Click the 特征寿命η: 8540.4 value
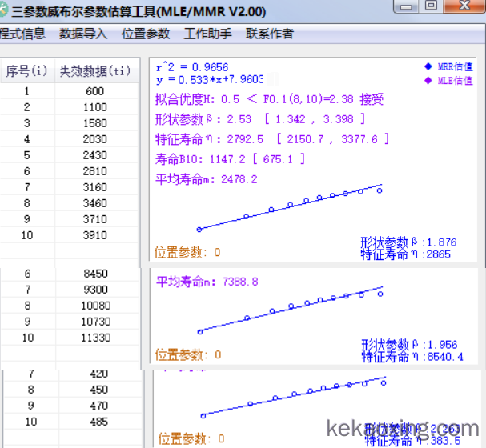Image resolution: width=486 pixels, height=448 pixels. [412, 357]
